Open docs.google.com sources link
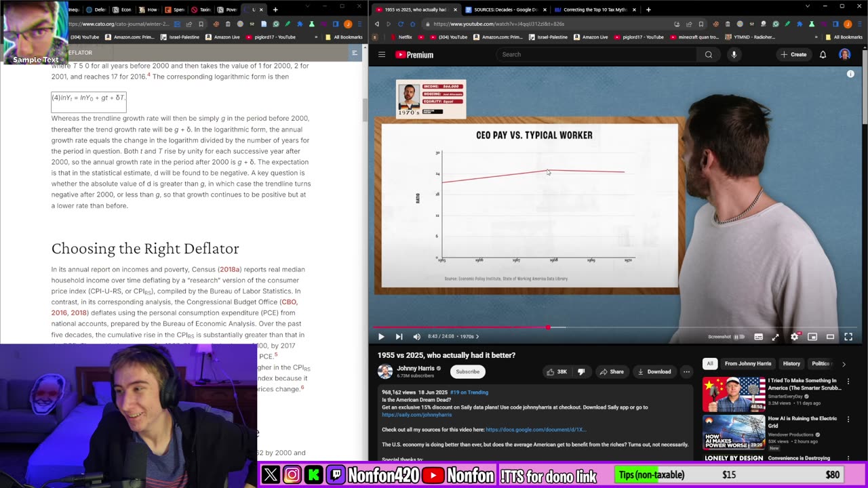Image resolution: width=868 pixels, height=488 pixels. 536,430
